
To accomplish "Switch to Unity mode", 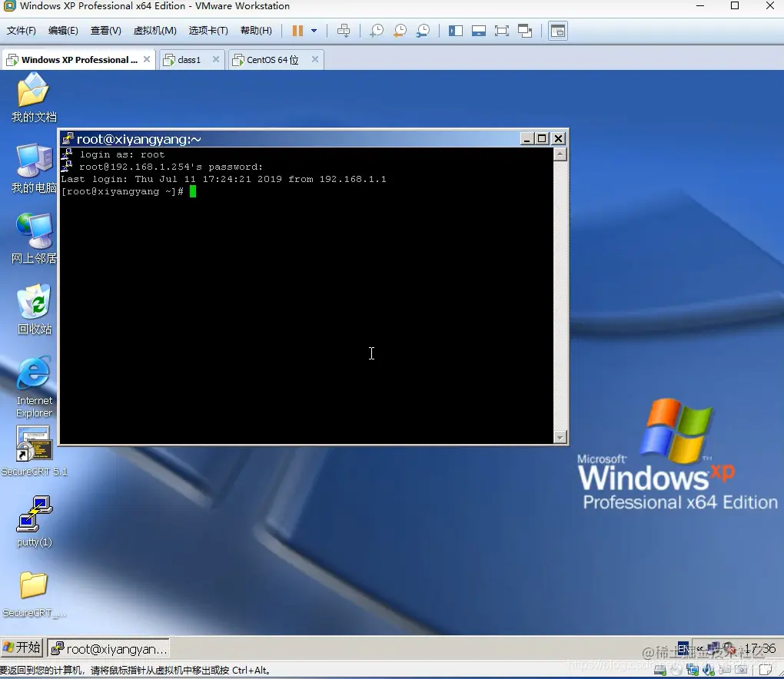I will 524,31.
